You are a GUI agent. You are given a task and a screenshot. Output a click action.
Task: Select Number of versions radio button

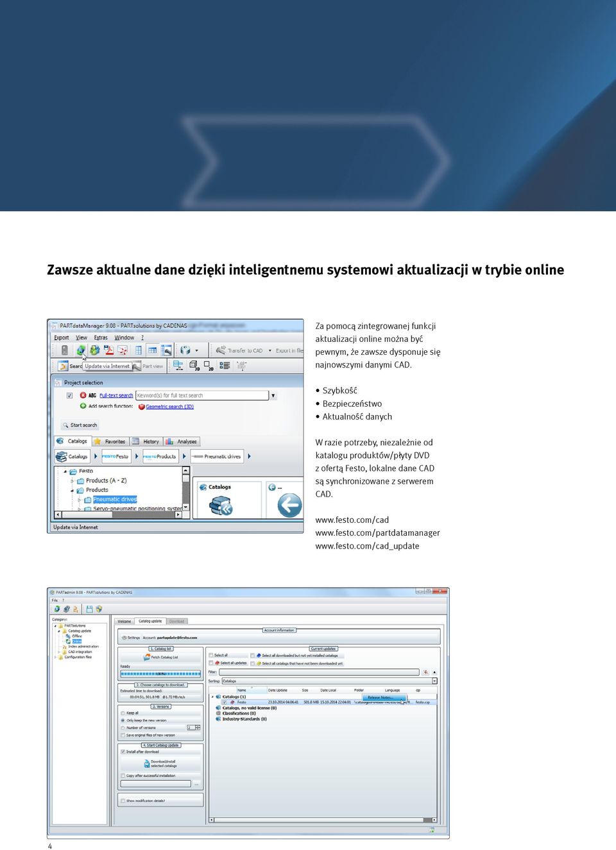[123, 727]
